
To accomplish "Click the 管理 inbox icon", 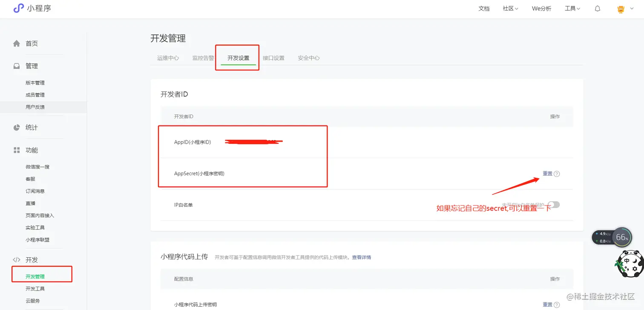I will click(x=17, y=66).
